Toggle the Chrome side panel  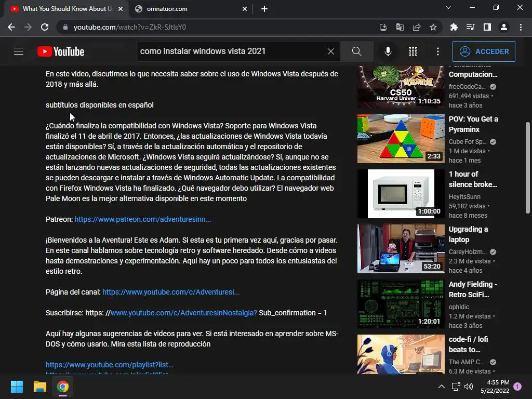point(487,27)
